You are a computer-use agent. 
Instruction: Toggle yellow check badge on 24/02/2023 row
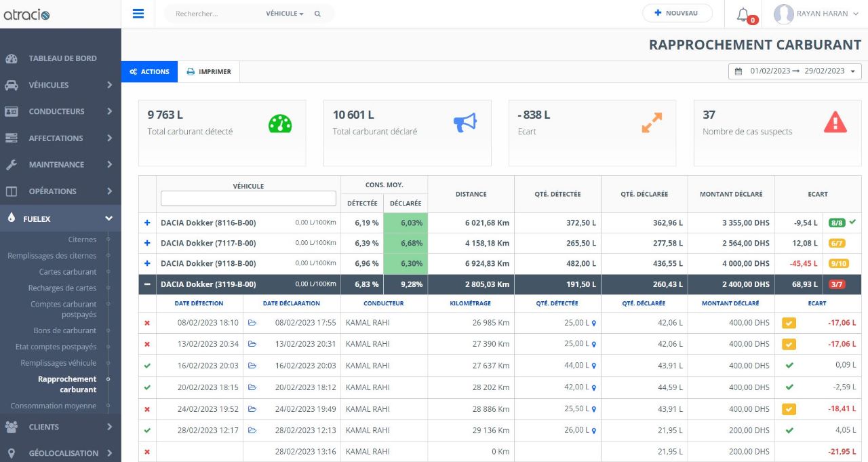(x=789, y=409)
